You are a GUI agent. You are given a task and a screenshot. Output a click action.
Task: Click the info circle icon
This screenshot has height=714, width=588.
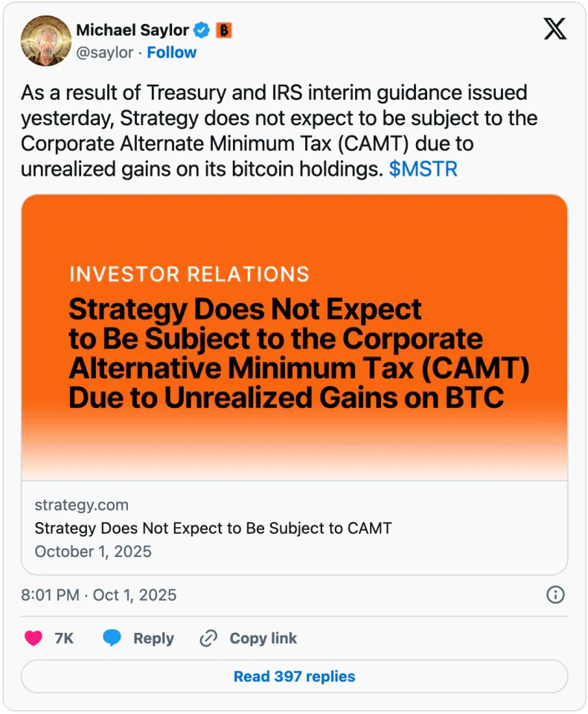(x=555, y=595)
